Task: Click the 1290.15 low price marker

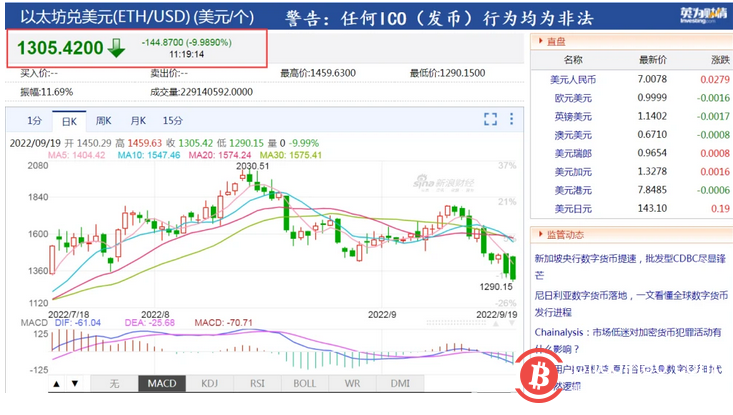Action: (496, 287)
